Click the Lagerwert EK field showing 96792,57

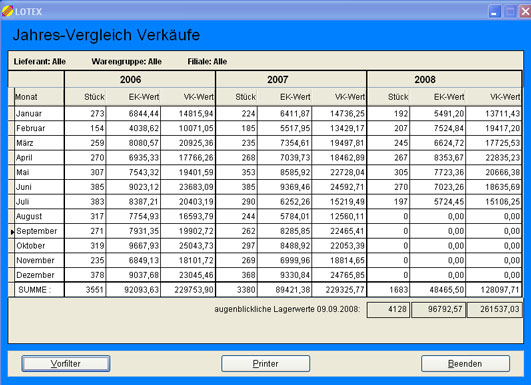[439, 309]
